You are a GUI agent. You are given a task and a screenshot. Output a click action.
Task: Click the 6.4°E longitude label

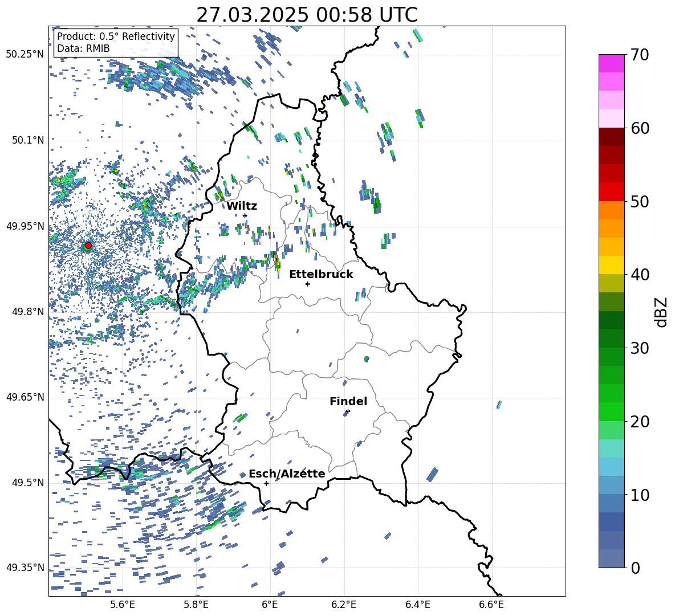pos(418,605)
